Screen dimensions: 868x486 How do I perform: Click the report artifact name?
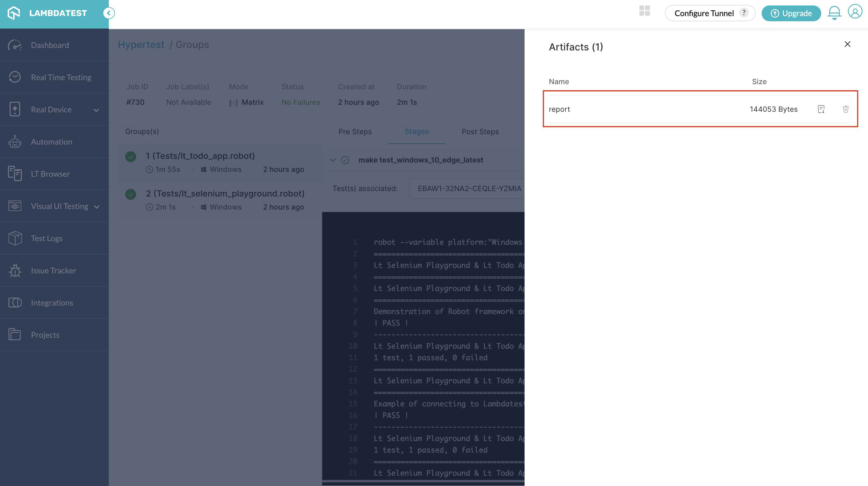point(559,109)
